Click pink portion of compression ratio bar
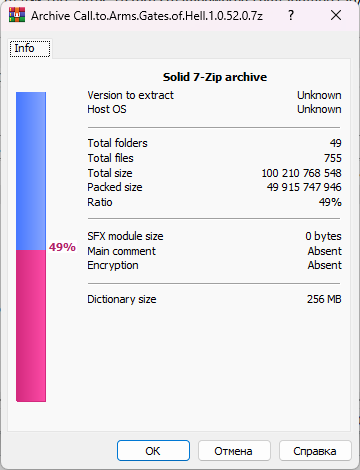The height and width of the screenshot is (470, 360). [31, 326]
